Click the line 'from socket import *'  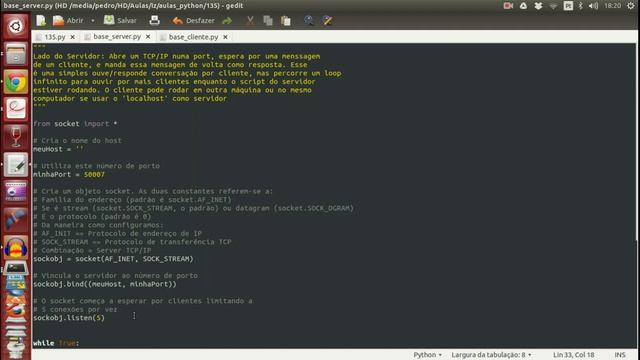(75, 124)
